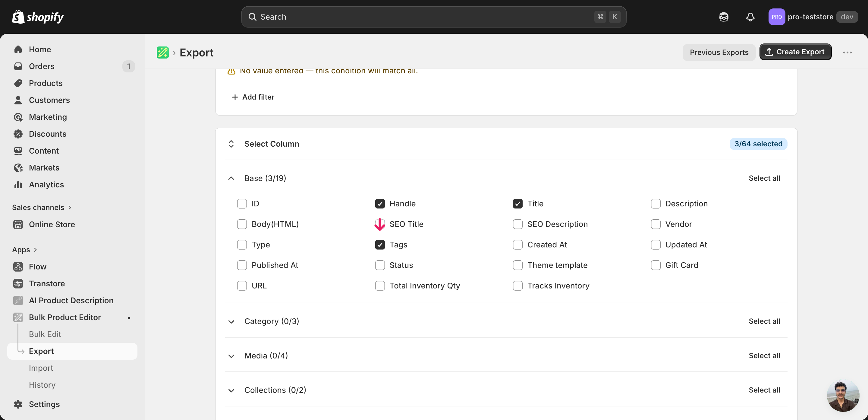
Task: Click the Markets globe icon
Action: 18,167
